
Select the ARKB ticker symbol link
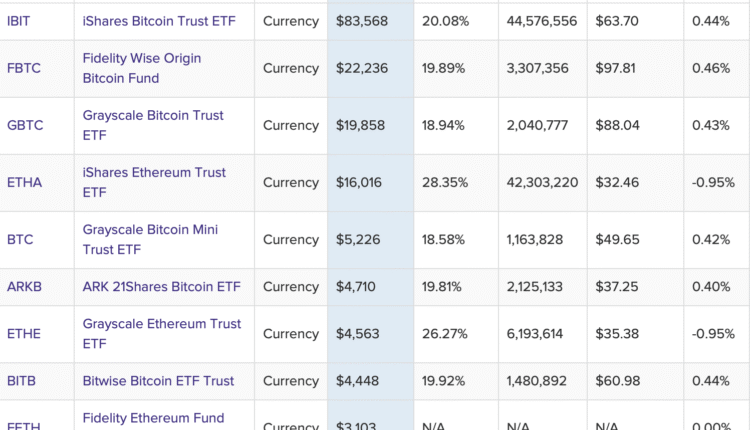[x=24, y=287]
